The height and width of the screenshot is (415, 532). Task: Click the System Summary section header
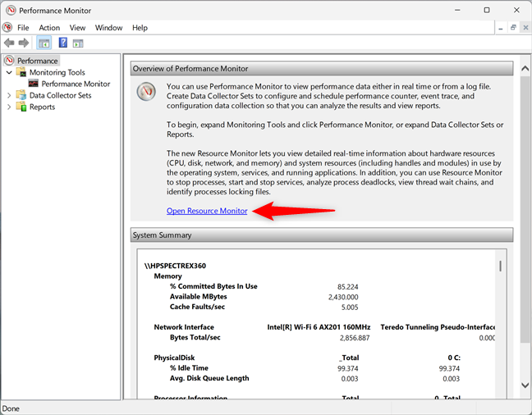(322, 235)
